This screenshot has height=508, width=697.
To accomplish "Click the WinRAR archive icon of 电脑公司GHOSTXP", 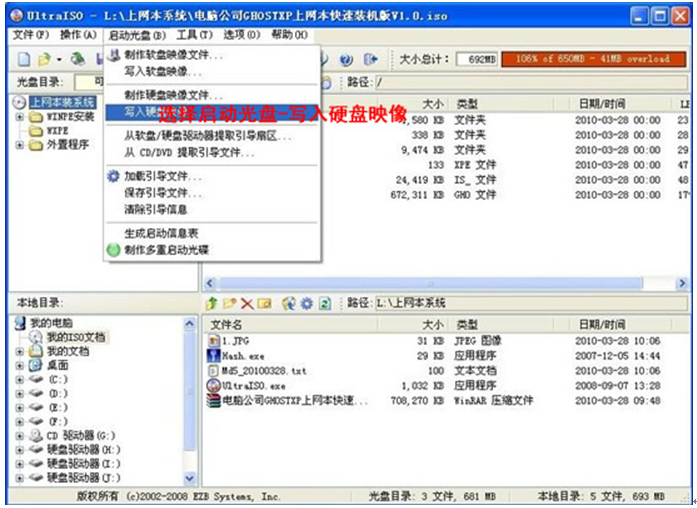I will [214, 400].
